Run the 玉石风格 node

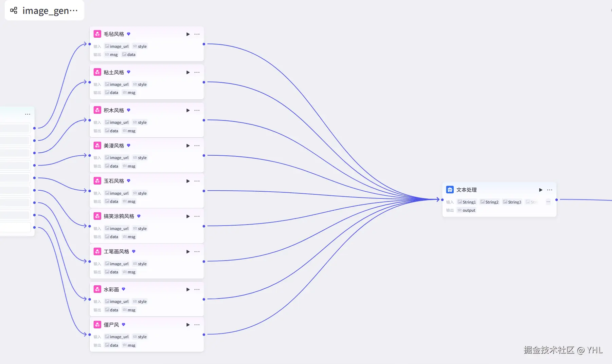click(188, 181)
